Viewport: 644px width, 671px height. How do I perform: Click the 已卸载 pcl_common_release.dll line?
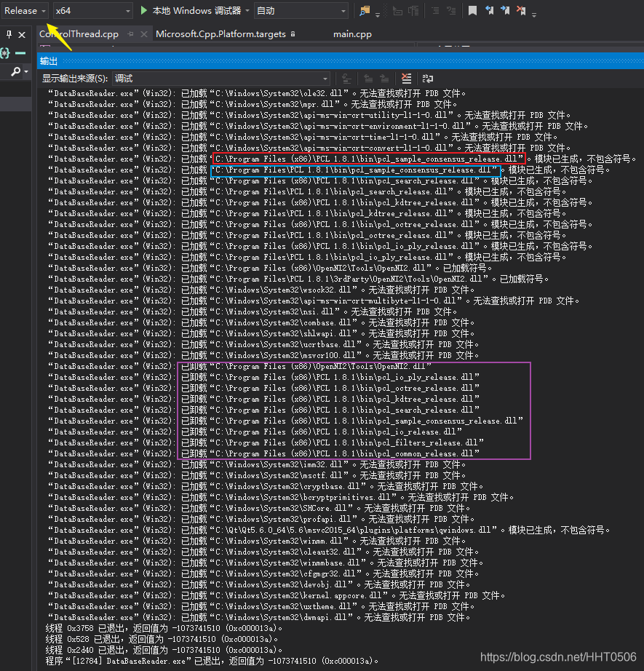(263, 453)
